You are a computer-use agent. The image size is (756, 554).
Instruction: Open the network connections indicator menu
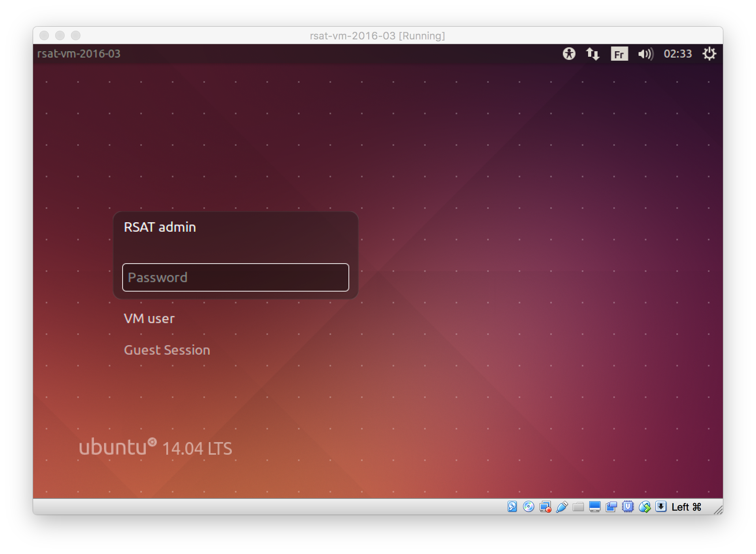(593, 54)
